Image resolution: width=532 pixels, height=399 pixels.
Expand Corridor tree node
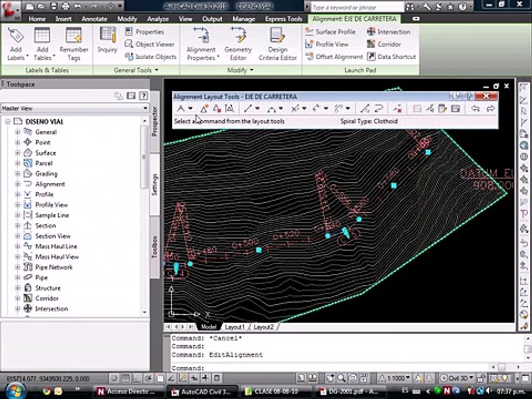17,299
